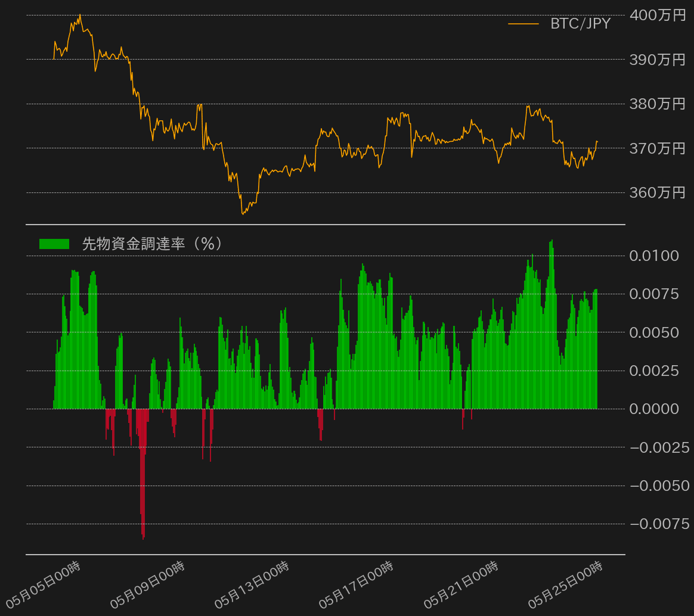Select the 0.0000 zero-line axis label
694x616 pixels.
point(654,409)
